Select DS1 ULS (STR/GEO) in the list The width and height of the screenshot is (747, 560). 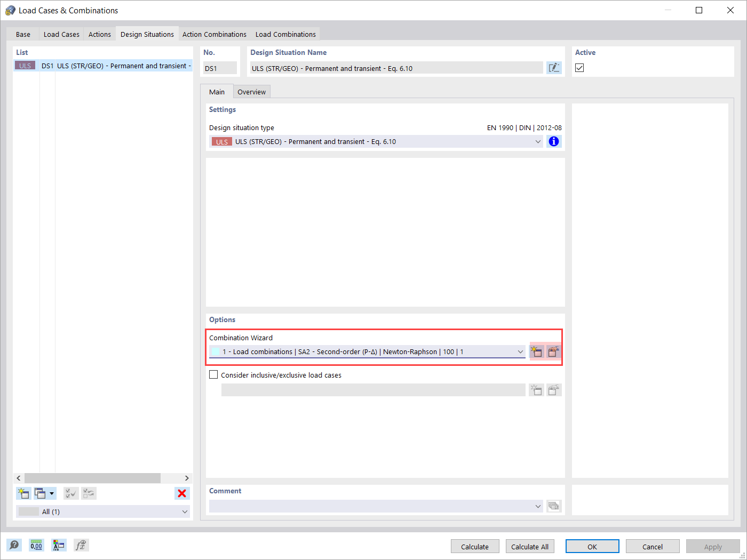coord(103,66)
